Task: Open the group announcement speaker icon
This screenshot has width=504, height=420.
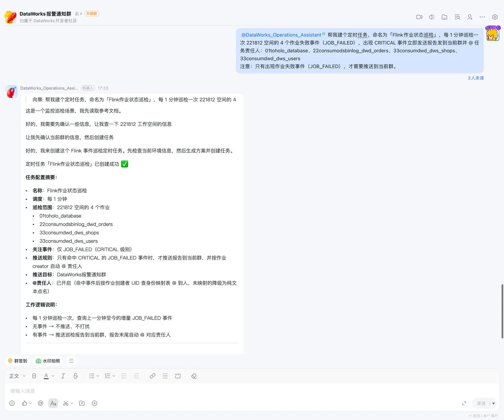Action: tap(432, 17)
